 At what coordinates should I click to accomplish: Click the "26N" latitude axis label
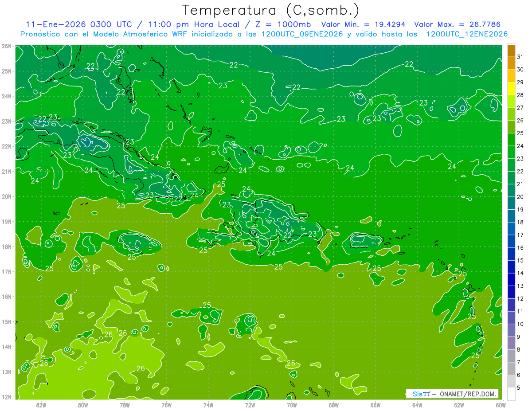pyautogui.click(x=6, y=46)
